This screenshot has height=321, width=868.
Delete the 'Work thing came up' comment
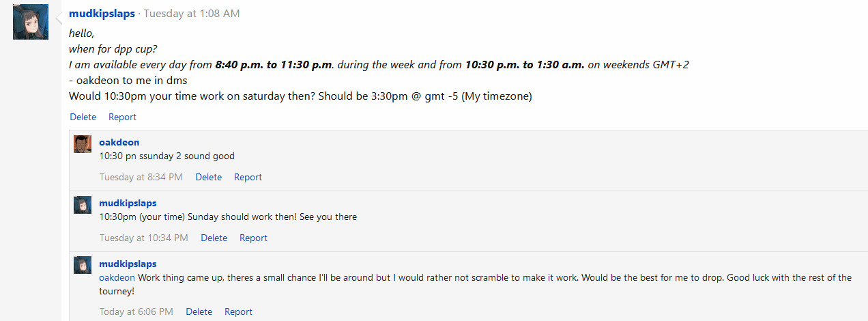(199, 311)
